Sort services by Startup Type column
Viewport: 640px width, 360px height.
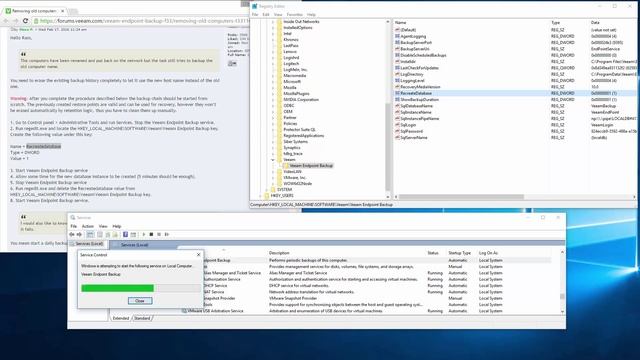tap(461, 253)
